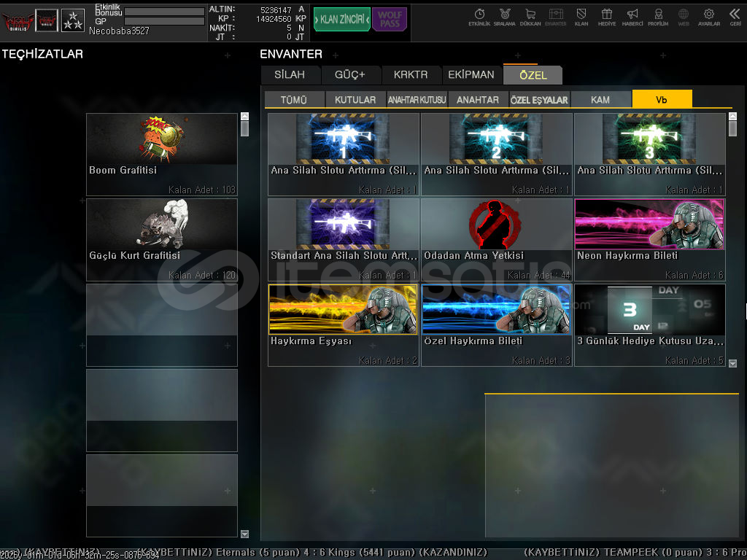
Task: Switch to the KRKTR tab
Action: click(411, 75)
